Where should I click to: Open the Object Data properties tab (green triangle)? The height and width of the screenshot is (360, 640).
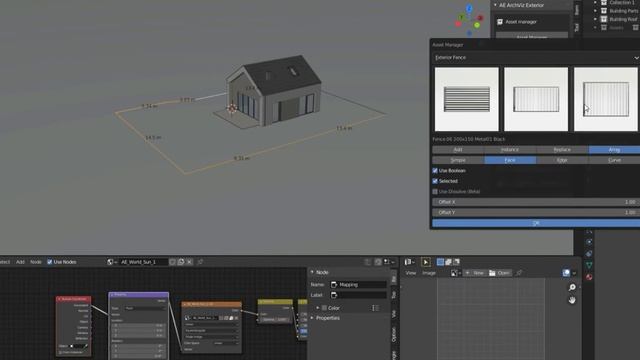tap(589, 265)
